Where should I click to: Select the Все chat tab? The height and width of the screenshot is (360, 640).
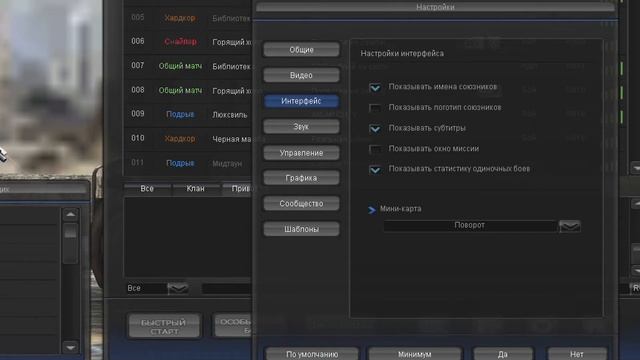tap(147, 189)
